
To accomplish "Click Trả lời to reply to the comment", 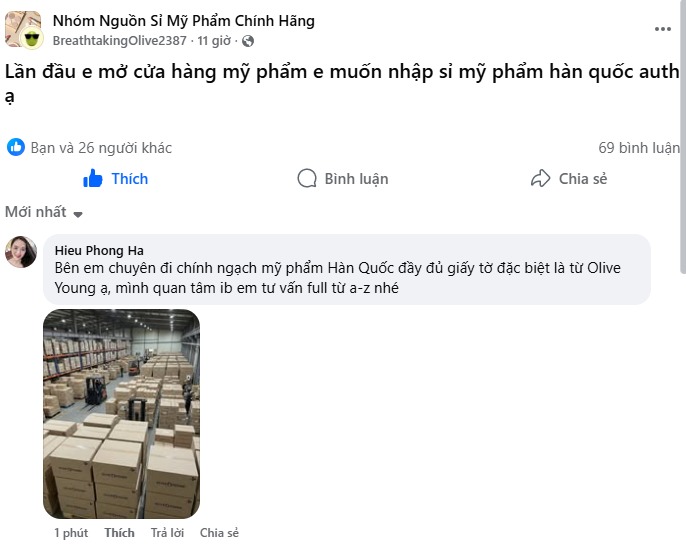I will (x=167, y=533).
